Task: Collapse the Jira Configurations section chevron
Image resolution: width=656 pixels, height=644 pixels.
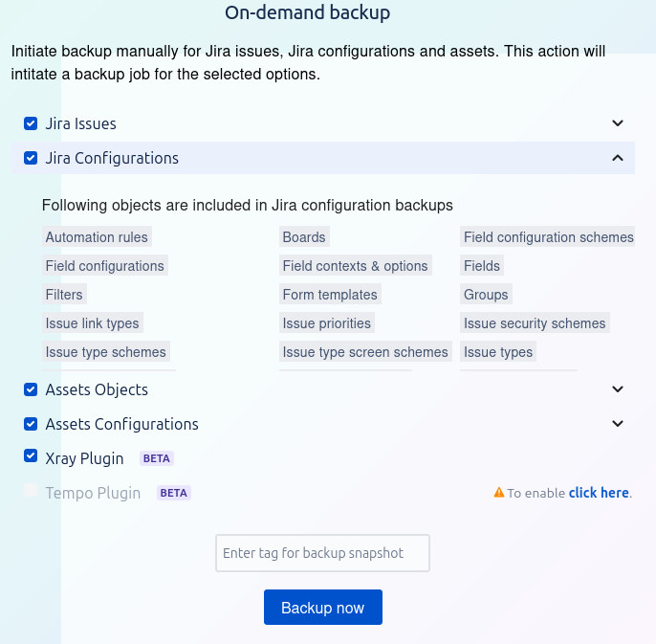Action: 618,158
